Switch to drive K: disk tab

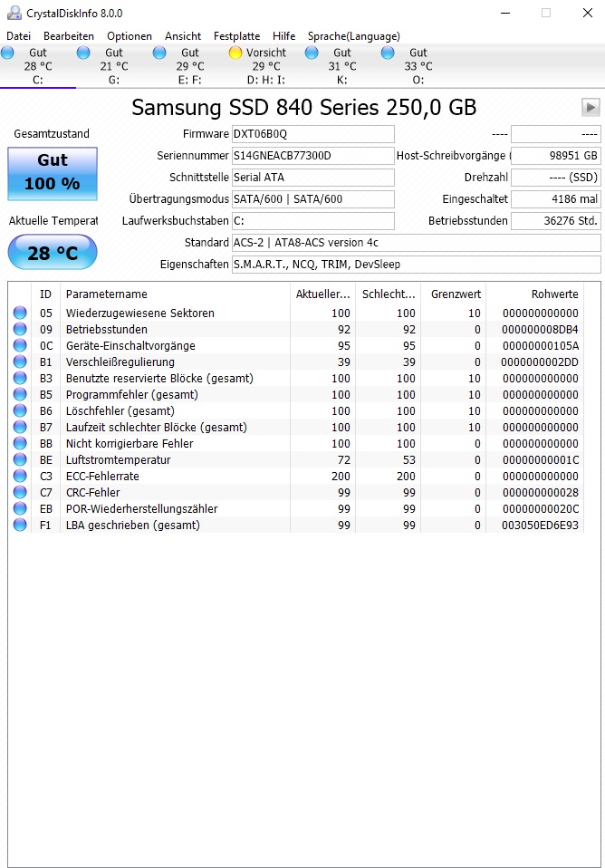pyautogui.click(x=342, y=66)
